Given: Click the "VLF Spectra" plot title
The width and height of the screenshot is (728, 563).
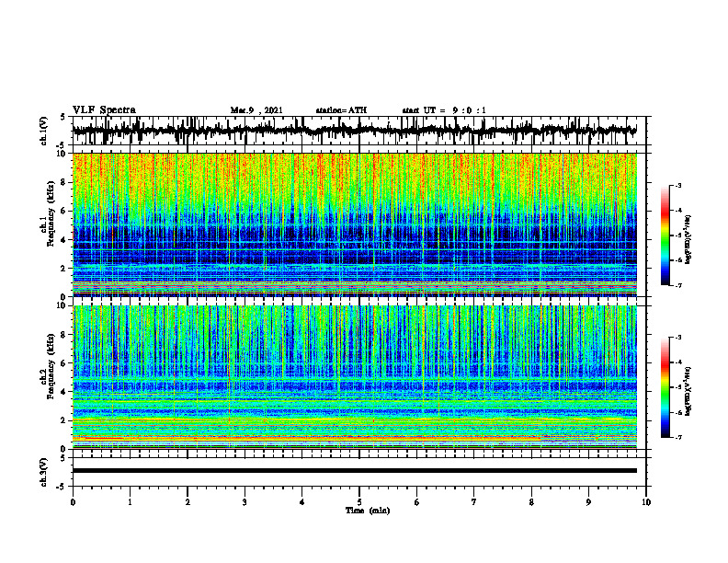Looking at the screenshot, I should [104, 110].
